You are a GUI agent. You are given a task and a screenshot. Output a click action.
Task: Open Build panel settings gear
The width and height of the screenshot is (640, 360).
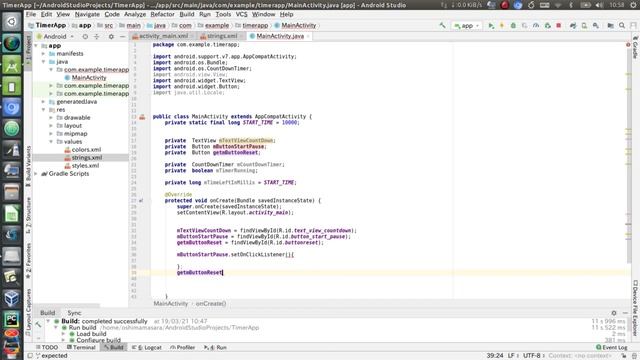pos(614,313)
